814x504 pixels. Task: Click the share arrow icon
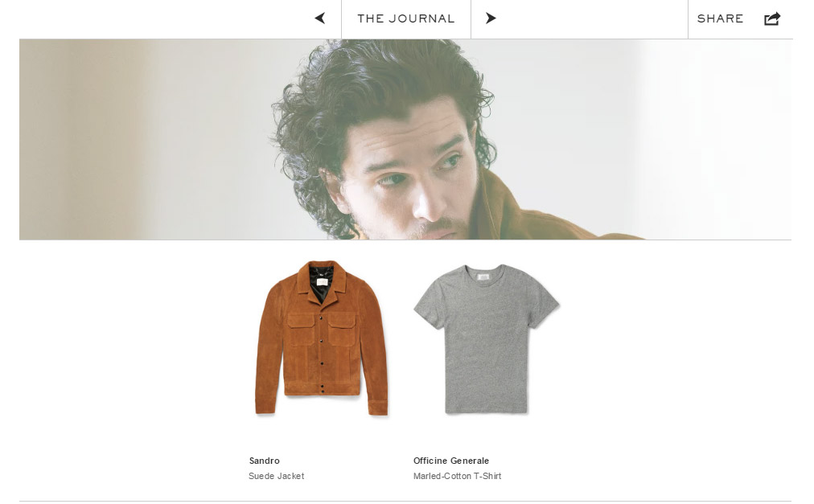[772, 18]
